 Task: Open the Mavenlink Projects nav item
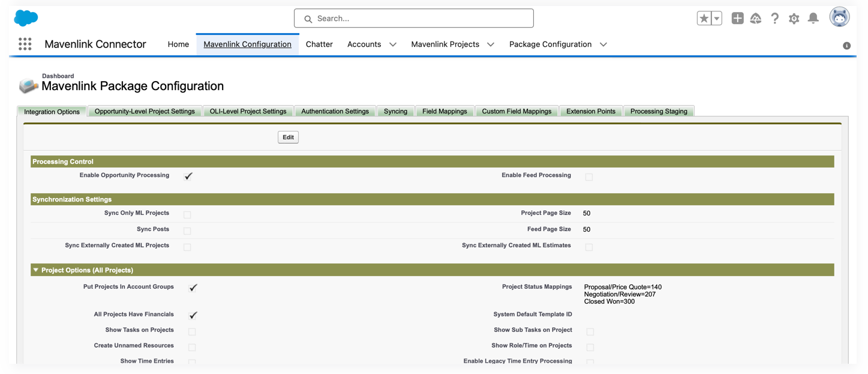pos(445,44)
